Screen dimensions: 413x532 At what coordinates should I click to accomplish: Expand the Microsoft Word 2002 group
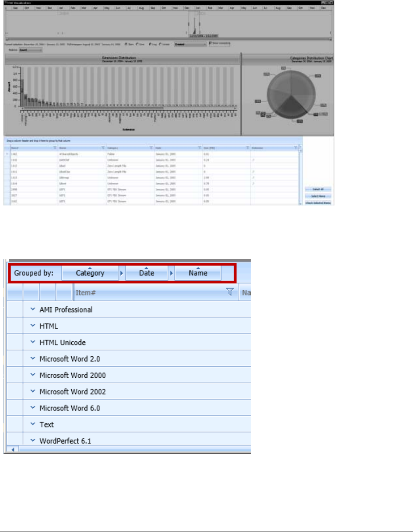[32, 391]
